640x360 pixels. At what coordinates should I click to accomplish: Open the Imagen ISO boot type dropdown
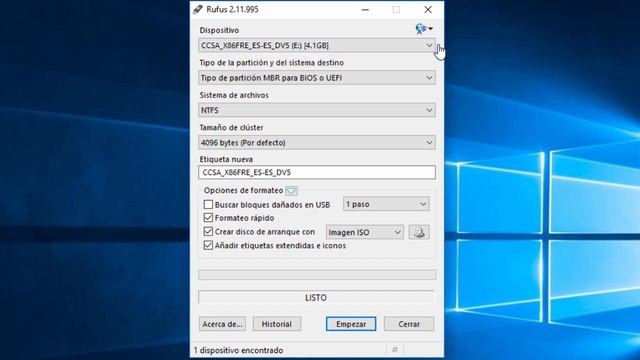tap(364, 232)
